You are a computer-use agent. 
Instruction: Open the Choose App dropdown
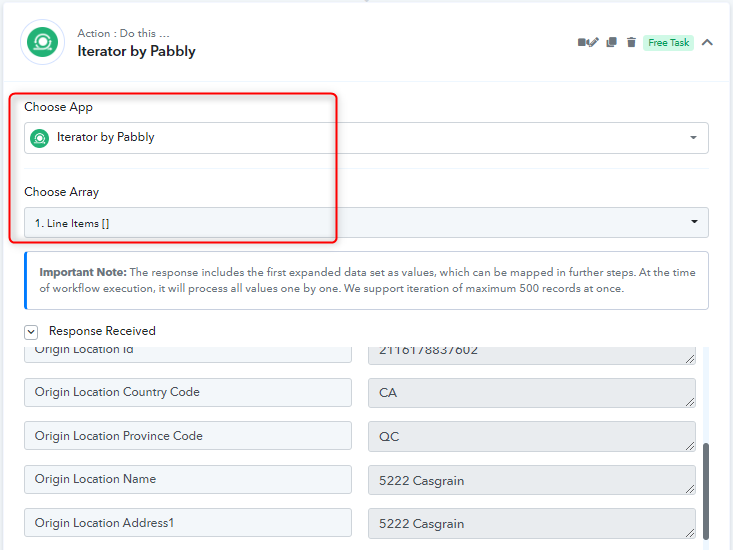(366, 138)
